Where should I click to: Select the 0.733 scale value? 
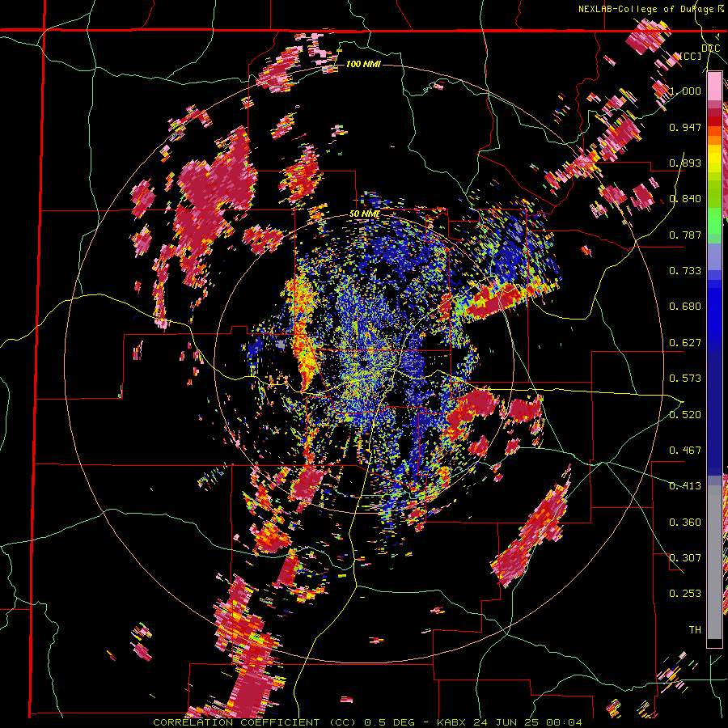click(x=685, y=270)
